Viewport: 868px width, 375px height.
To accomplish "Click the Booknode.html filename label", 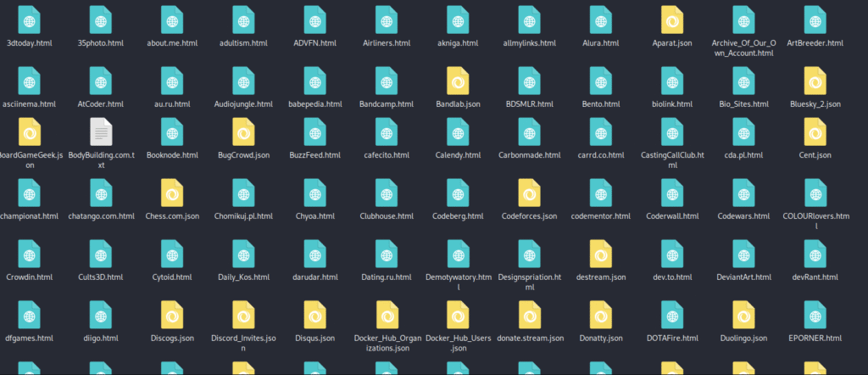I will click(172, 155).
